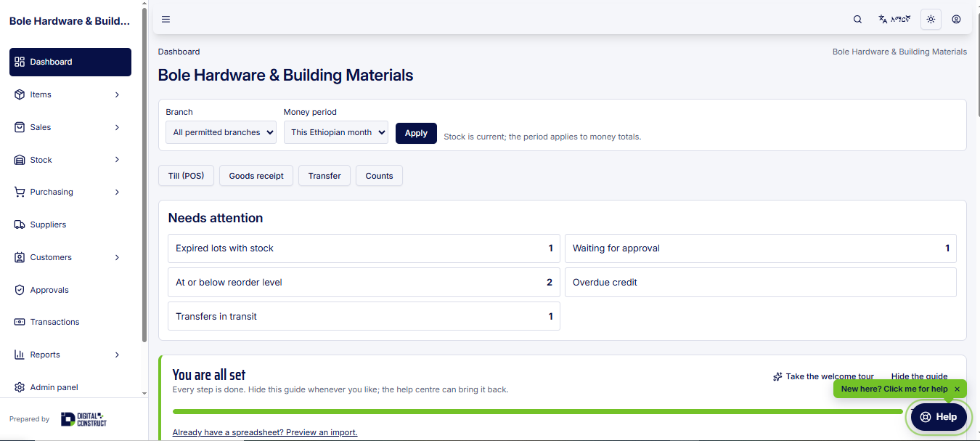Viewport: 980px width, 441px height.
Task: Expand the Sales submenu chevron
Action: pos(117,127)
